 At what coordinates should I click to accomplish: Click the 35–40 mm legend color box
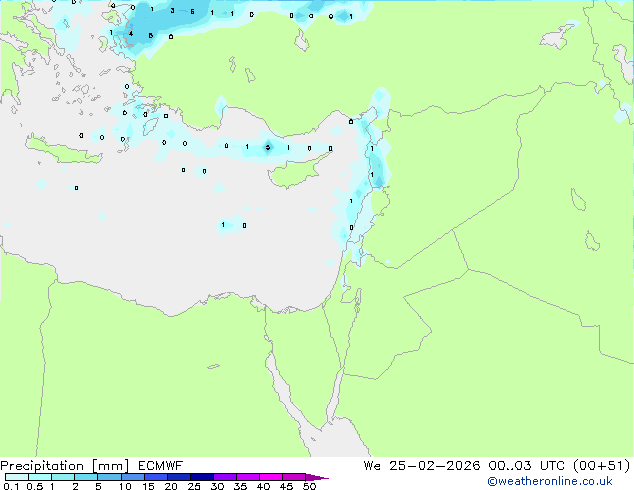(247, 477)
